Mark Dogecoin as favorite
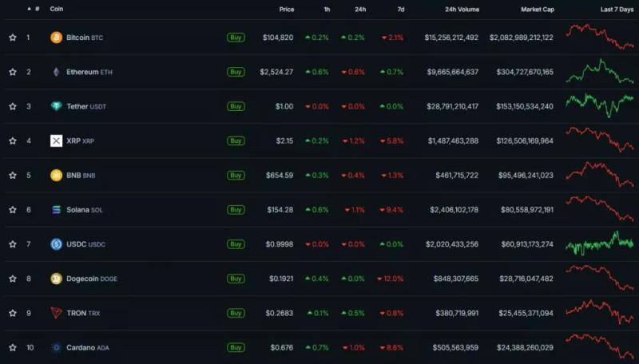 [x=13, y=279]
